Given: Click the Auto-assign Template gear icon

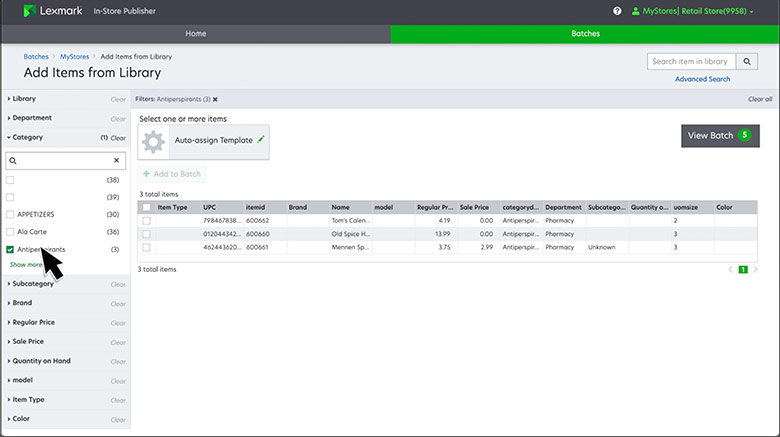Looking at the screenshot, I should point(153,141).
